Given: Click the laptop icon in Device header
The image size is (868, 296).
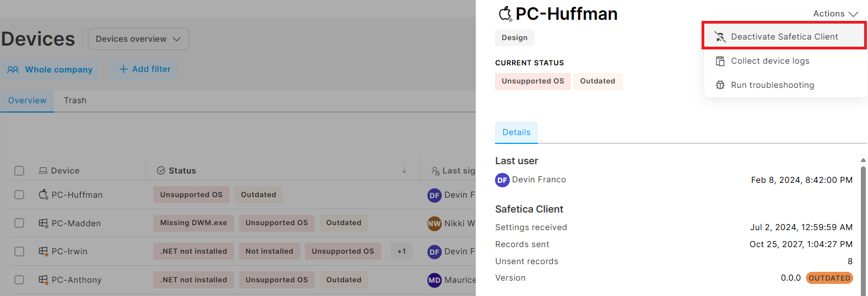Looking at the screenshot, I should (x=43, y=171).
